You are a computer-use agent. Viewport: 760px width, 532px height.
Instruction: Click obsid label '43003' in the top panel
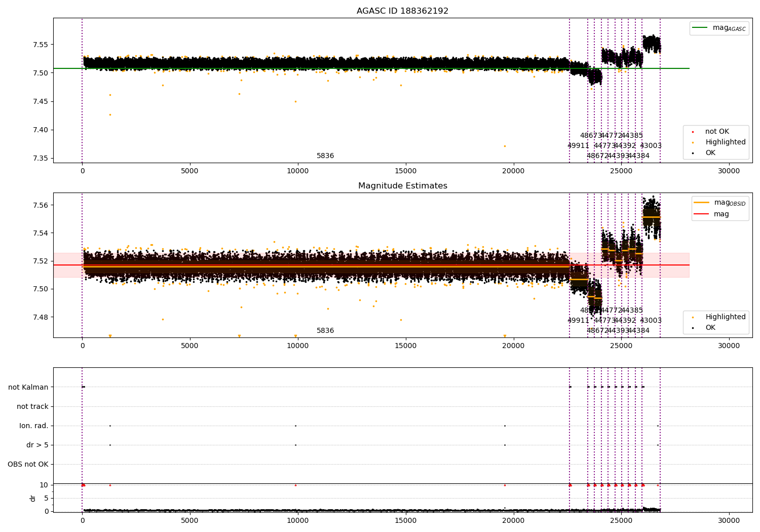point(651,146)
